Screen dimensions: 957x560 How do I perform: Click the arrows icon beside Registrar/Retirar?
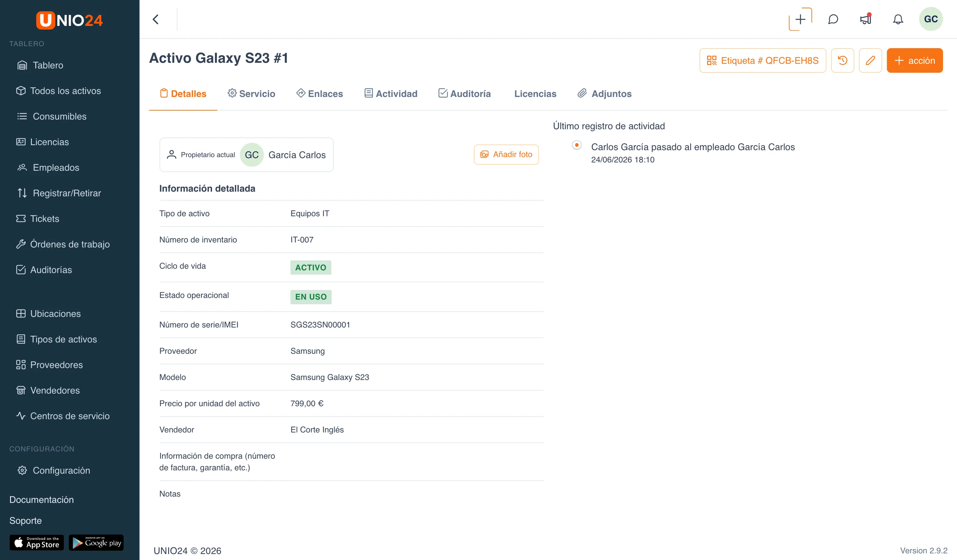coord(22,193)
